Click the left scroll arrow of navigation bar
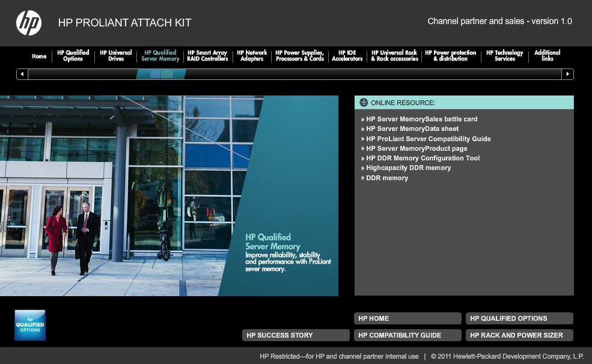Viewport: 592px width, 364px height. [x=22, y=74]
